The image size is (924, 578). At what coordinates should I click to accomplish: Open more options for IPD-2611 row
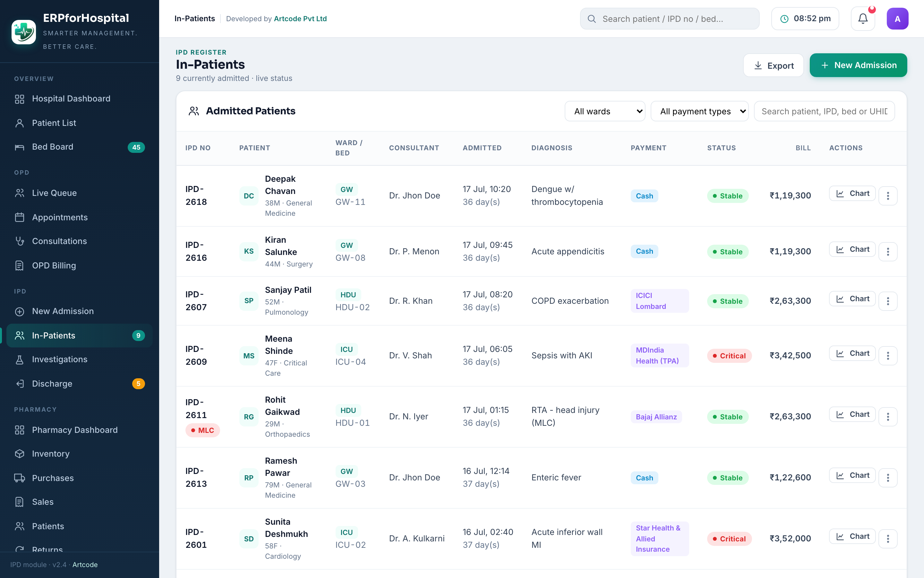point(888,417)
